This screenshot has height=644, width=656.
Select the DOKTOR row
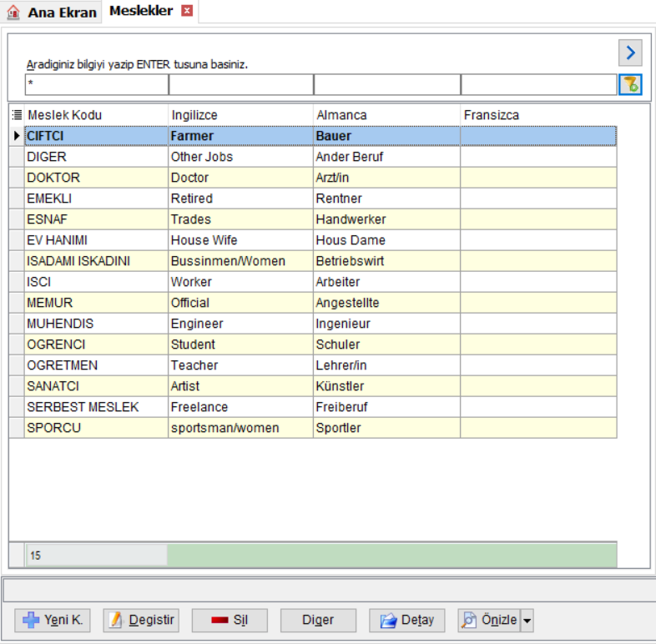(x=320, y=178)
